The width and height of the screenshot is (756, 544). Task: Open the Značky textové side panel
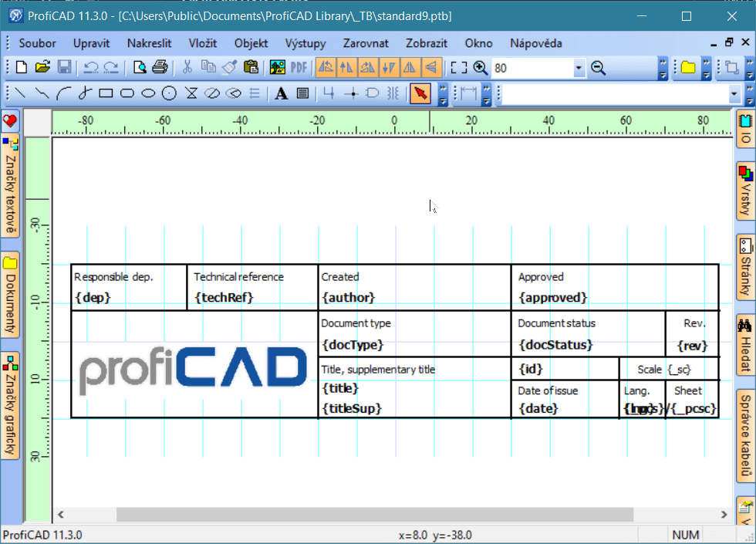(10, 186)
